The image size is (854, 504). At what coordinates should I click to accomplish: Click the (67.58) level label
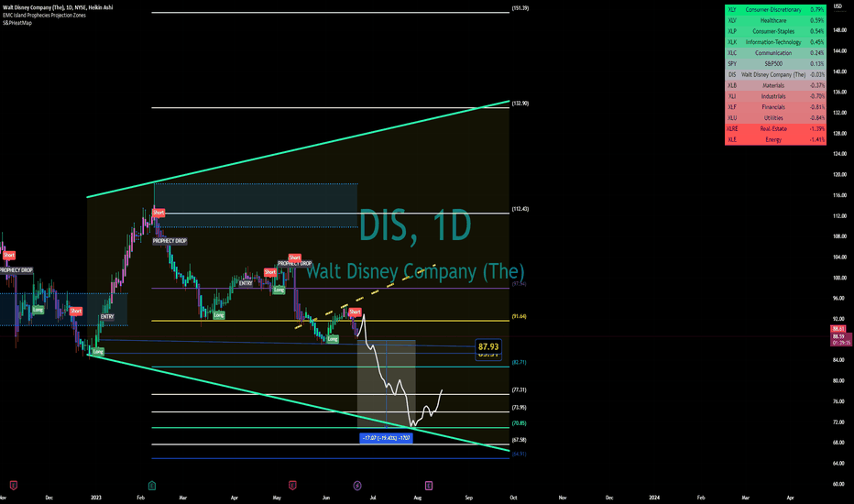click(519, 440)
